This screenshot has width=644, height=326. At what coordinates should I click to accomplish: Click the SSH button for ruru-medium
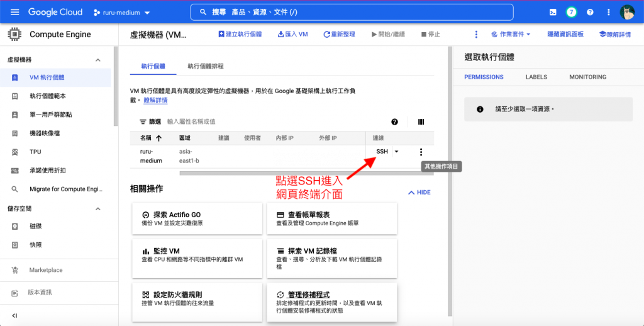click(382, 152)
